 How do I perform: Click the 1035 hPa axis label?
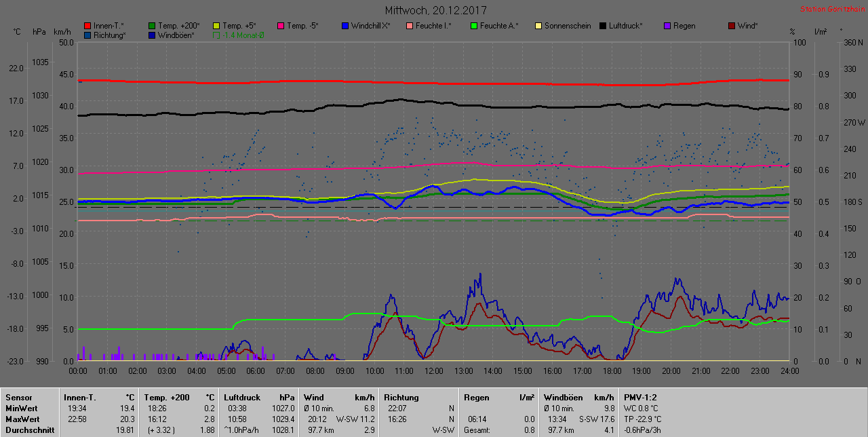coord(40,62)
